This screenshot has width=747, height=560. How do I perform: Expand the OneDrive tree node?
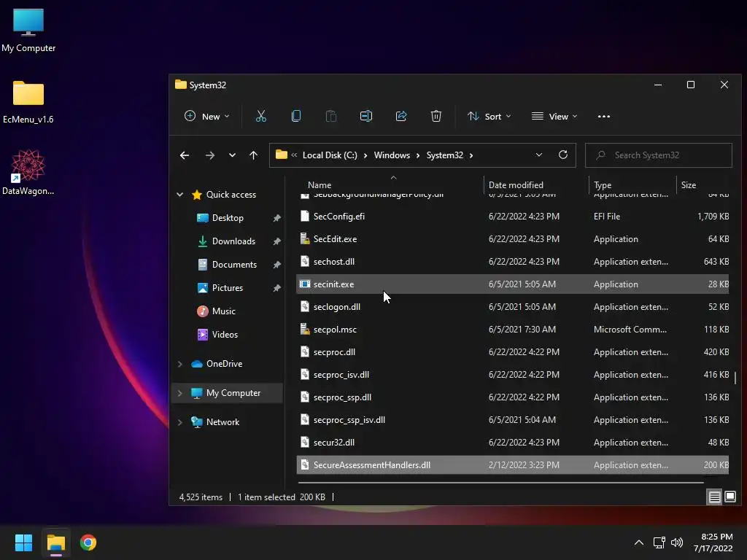(180, 364)
